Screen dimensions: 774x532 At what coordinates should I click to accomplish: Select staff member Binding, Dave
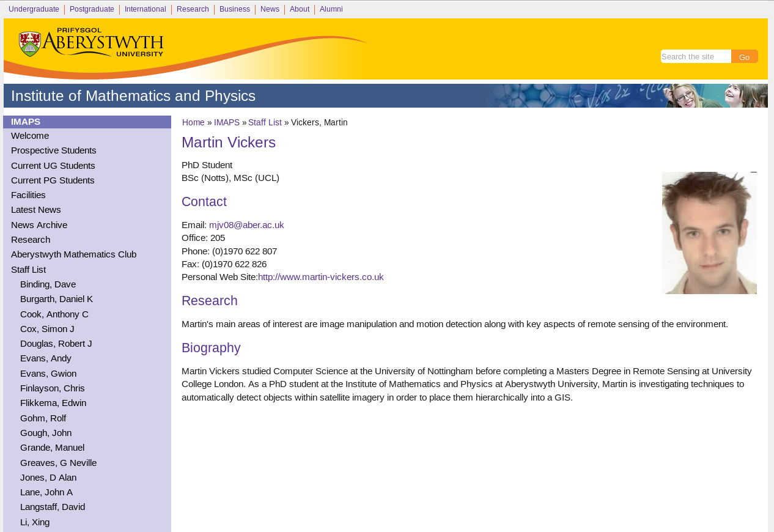(48, 284)
